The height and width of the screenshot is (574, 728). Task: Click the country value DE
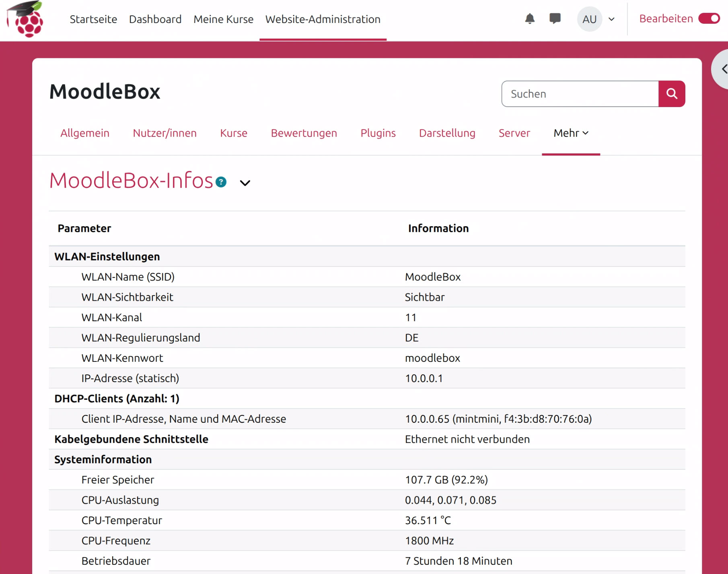[x=412, y=338]
